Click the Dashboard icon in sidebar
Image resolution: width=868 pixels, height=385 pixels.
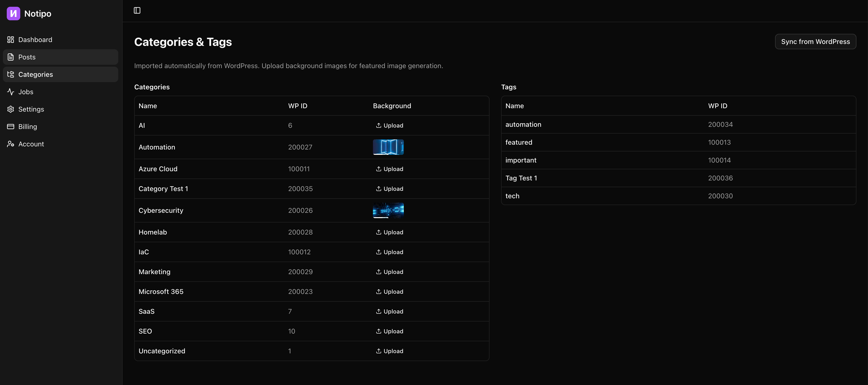click(10, 39)
